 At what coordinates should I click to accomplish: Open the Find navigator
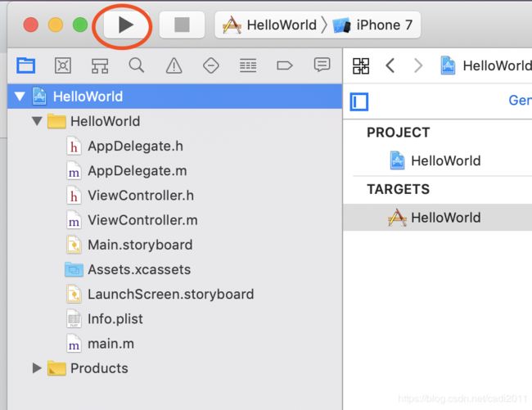[137, 65]
